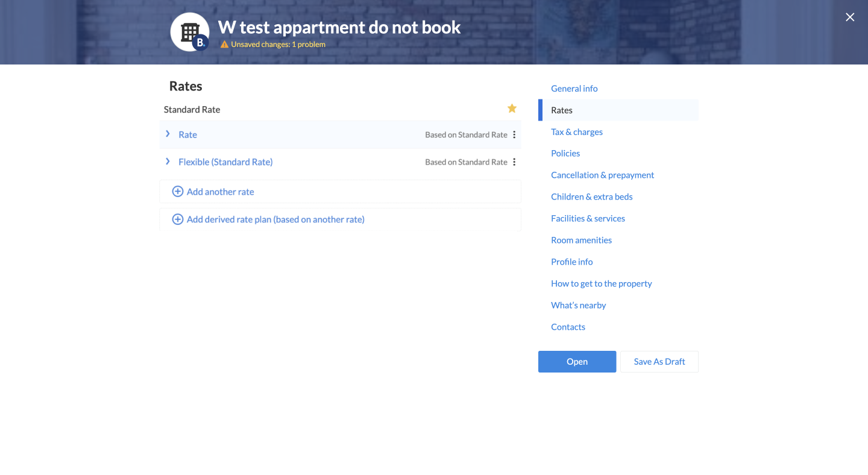The image size is (868, 475).
Task: Click Add derived rate plan (based on another rate)
Action: (x=275, y=219)
